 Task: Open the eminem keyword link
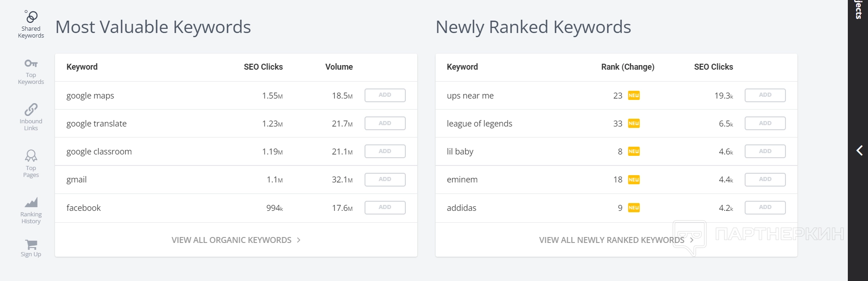click(462, 180)
